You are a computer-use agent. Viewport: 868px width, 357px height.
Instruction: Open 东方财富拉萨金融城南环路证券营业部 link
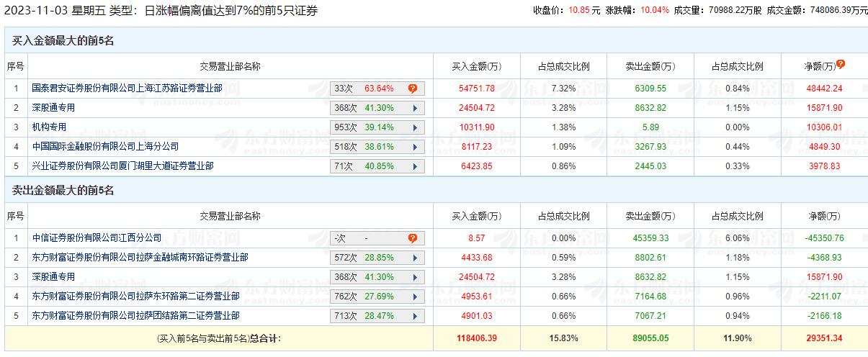[x=140, y=257]
